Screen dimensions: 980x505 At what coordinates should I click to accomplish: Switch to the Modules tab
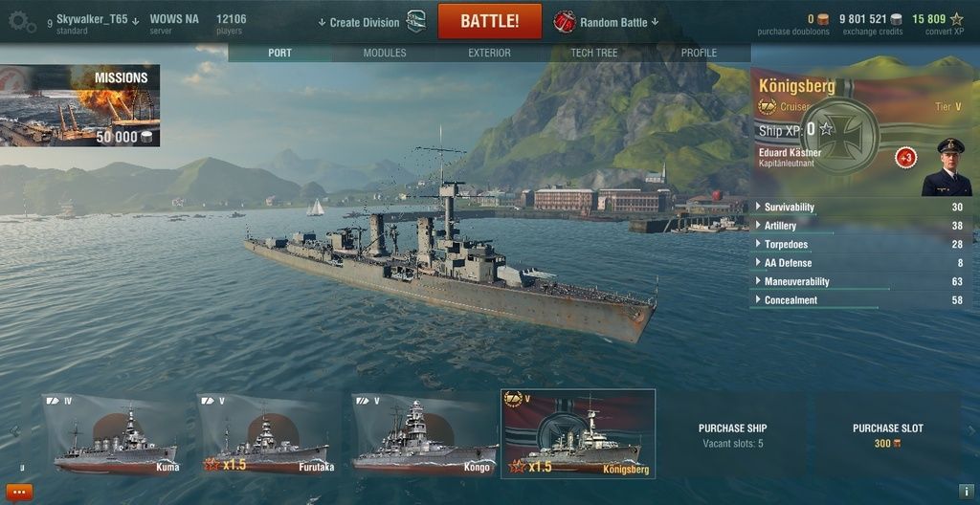[385, 54]
